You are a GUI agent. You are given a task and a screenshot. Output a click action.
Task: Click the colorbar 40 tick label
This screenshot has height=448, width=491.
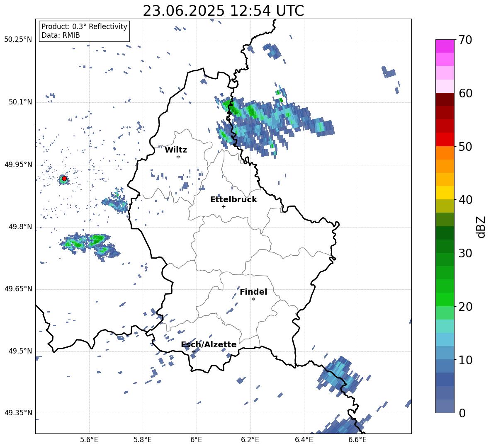pos(465,200)
